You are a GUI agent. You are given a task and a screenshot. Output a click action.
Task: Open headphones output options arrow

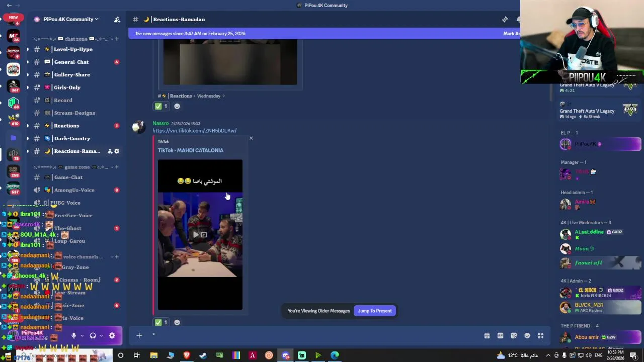pos(101,336)
